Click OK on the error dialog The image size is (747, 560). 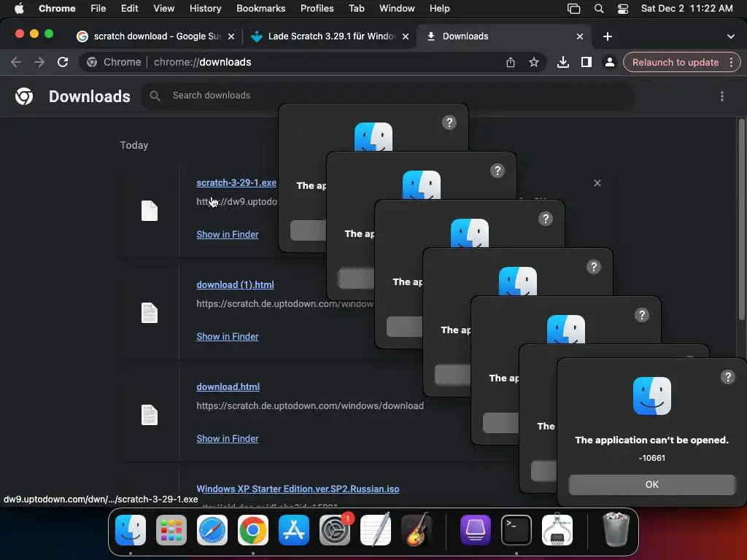(651, 484)
